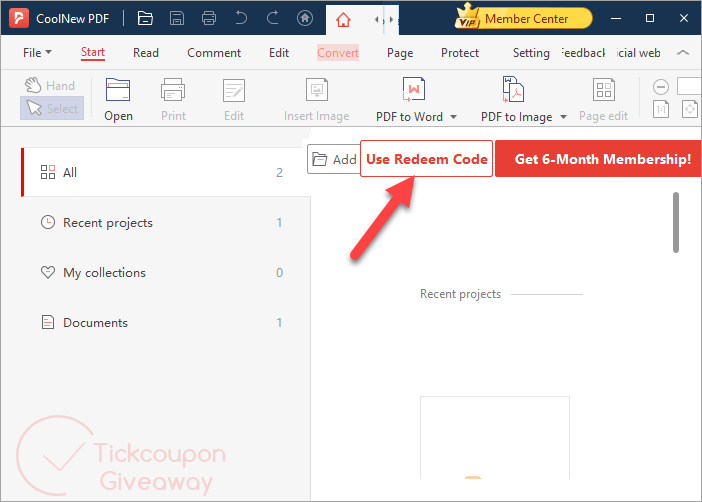This screenshot has height=502, width=702.
Task: Click Get 6-Month Membership banner
Action: pos(598,159)
